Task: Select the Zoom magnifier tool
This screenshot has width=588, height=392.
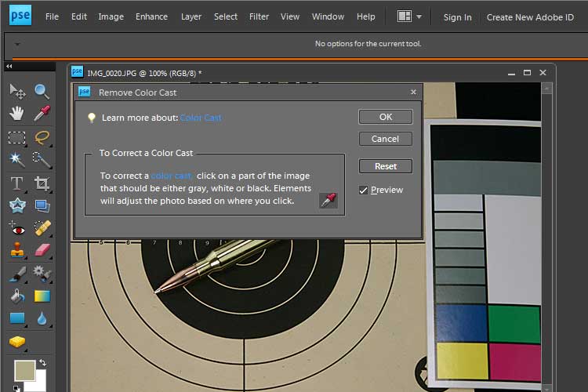Action: tap(42, 91)
